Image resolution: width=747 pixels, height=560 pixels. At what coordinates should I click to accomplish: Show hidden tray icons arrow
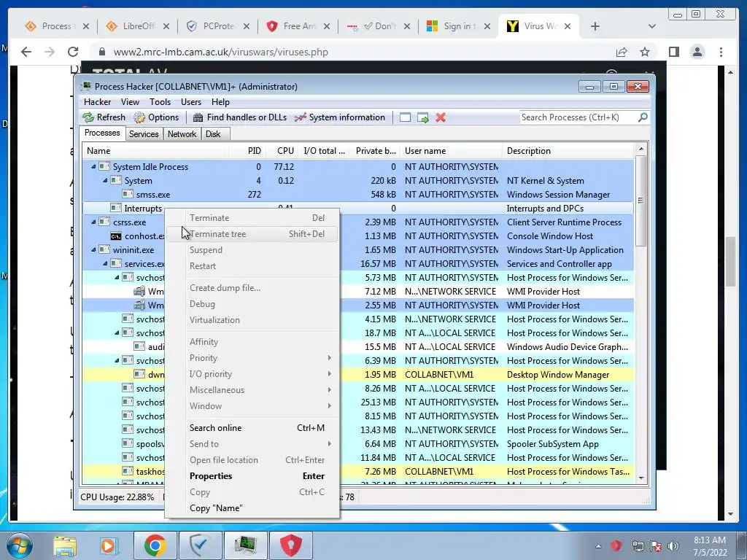click(598, 546)
